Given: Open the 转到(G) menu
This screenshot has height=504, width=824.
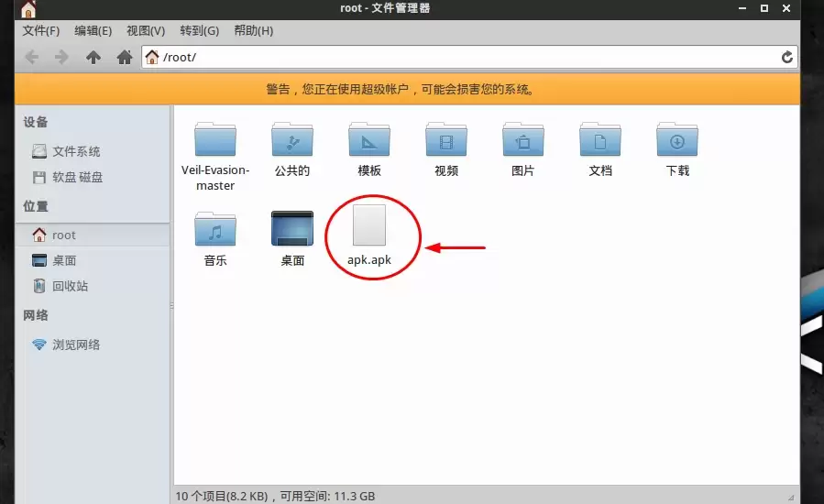Looking at the screenshot, I should pos(199,30).
